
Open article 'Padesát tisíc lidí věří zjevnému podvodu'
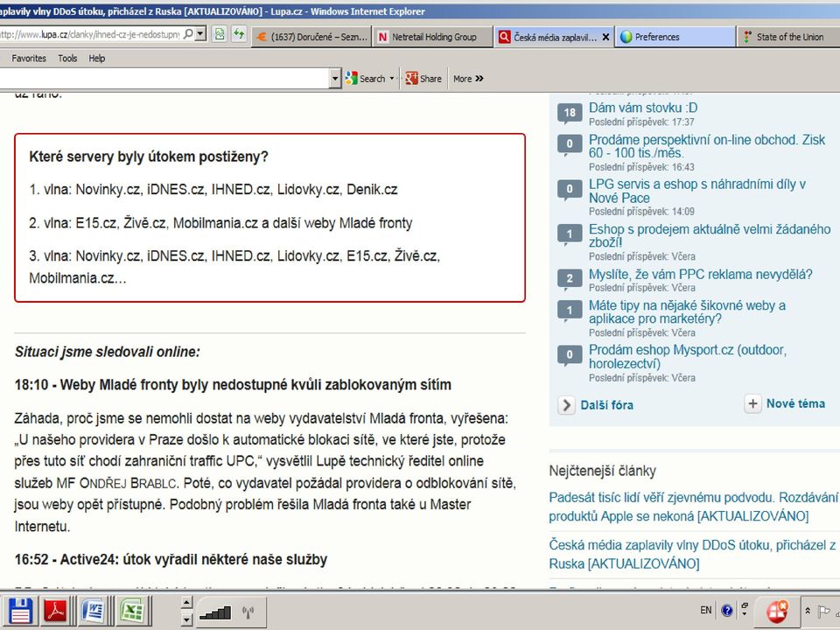pyautogui.click(x=693, y=507)
